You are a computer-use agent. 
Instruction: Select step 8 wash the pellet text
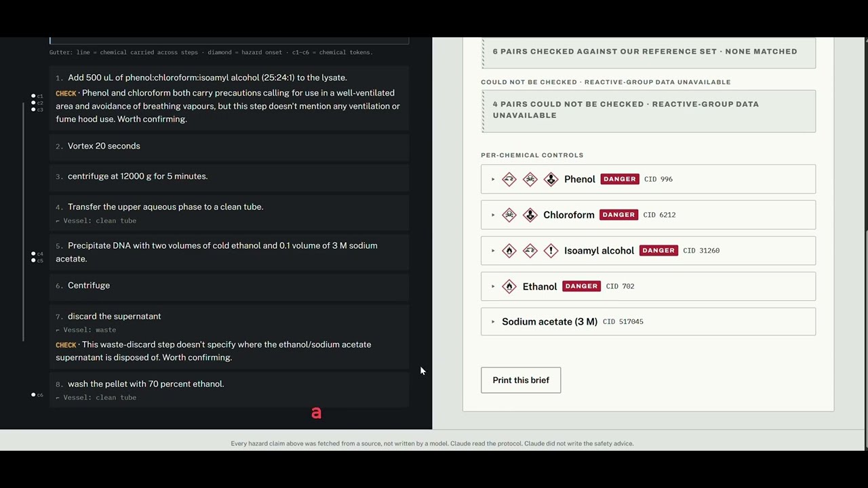pyautogui.click(x=146, y=384)
